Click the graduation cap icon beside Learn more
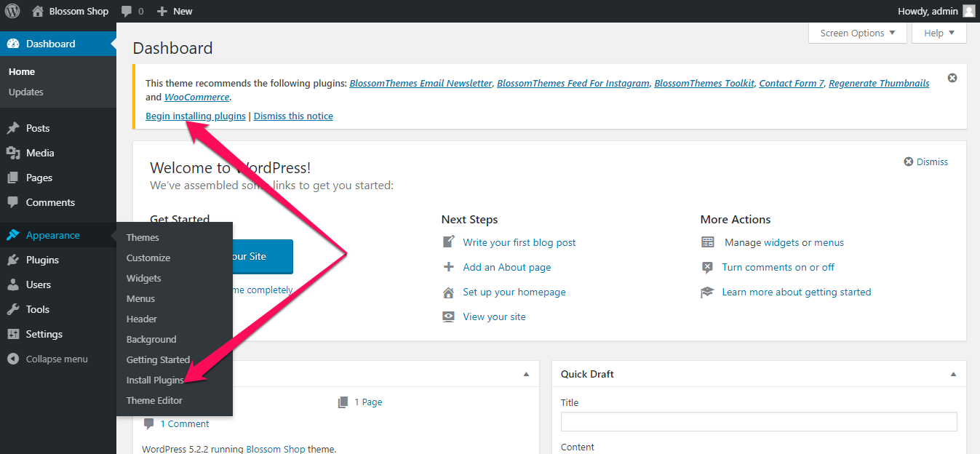The image size is (980, 454). [708, 292]
